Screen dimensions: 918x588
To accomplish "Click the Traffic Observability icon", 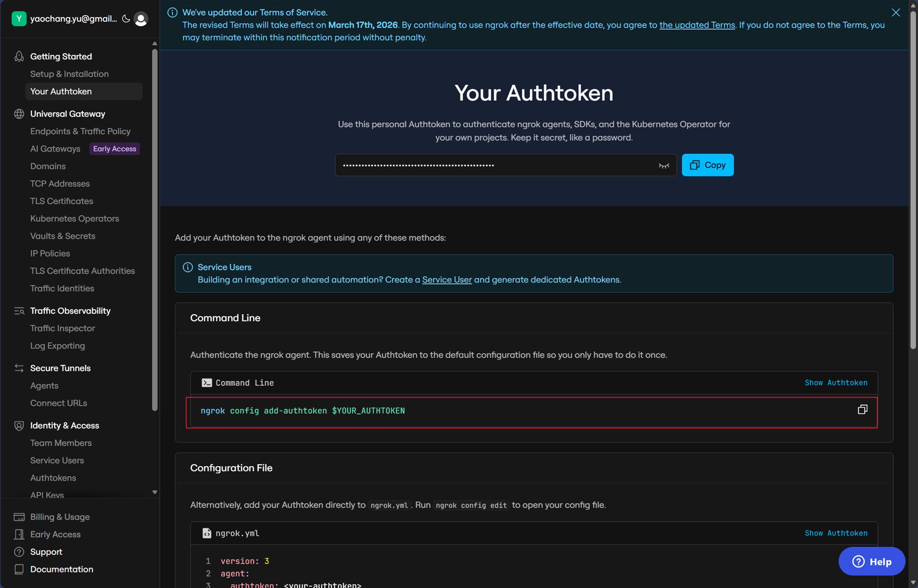I will [x=19, y=311].
